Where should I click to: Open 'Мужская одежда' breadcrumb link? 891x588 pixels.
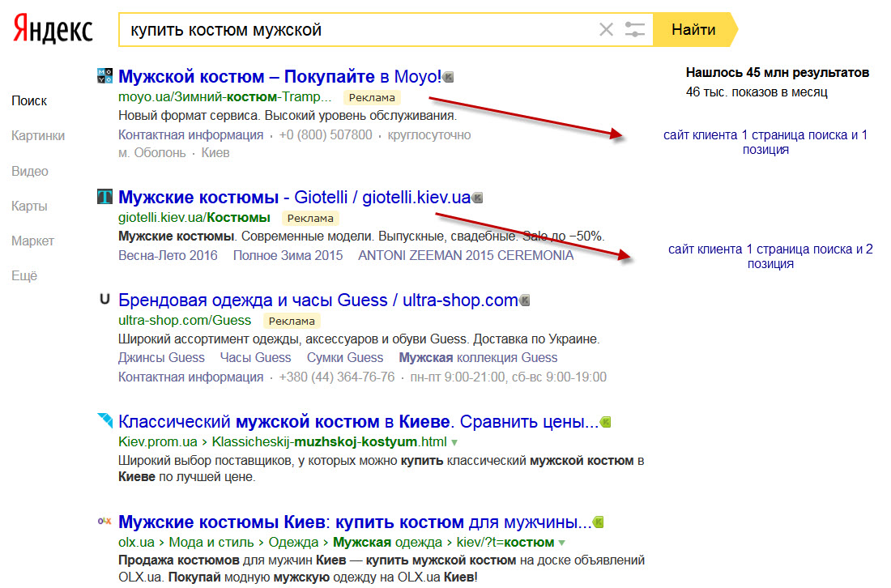tap(387, 543)
